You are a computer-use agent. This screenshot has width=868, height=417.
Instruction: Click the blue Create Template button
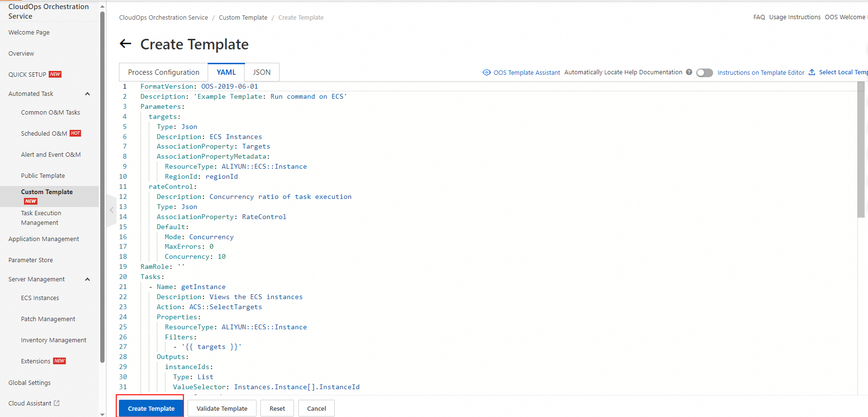(151, 408)
